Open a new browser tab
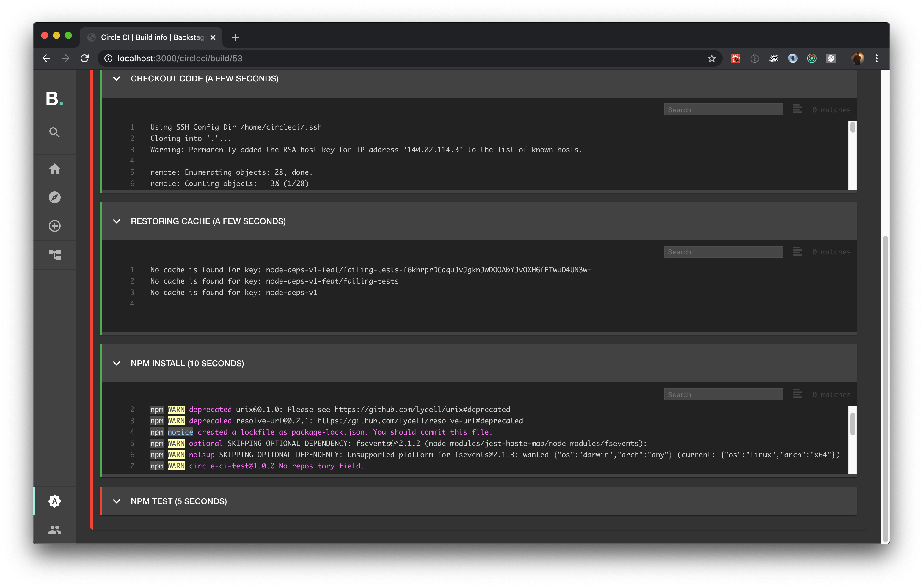The height and width of the screenshot is (588, 923). point(235,37)
